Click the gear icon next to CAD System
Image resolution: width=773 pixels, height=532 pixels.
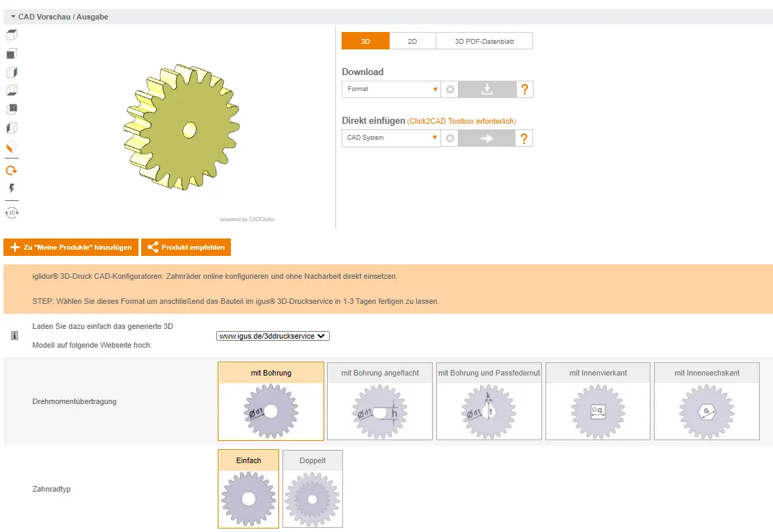[x=450, y=138]
